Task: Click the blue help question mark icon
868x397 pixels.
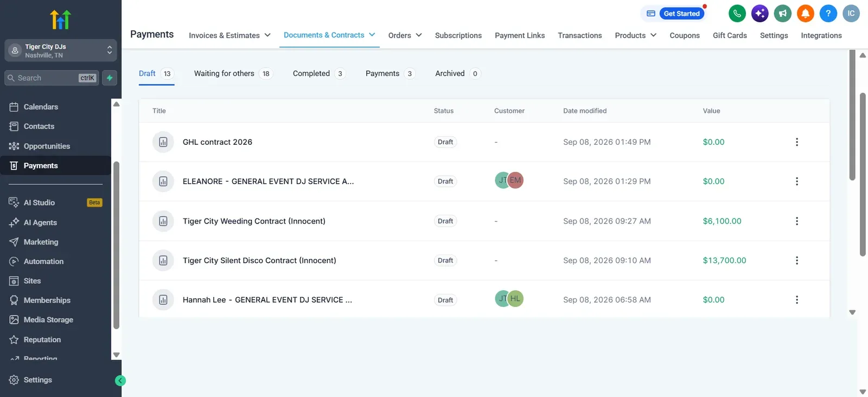Action: point(828,14)
